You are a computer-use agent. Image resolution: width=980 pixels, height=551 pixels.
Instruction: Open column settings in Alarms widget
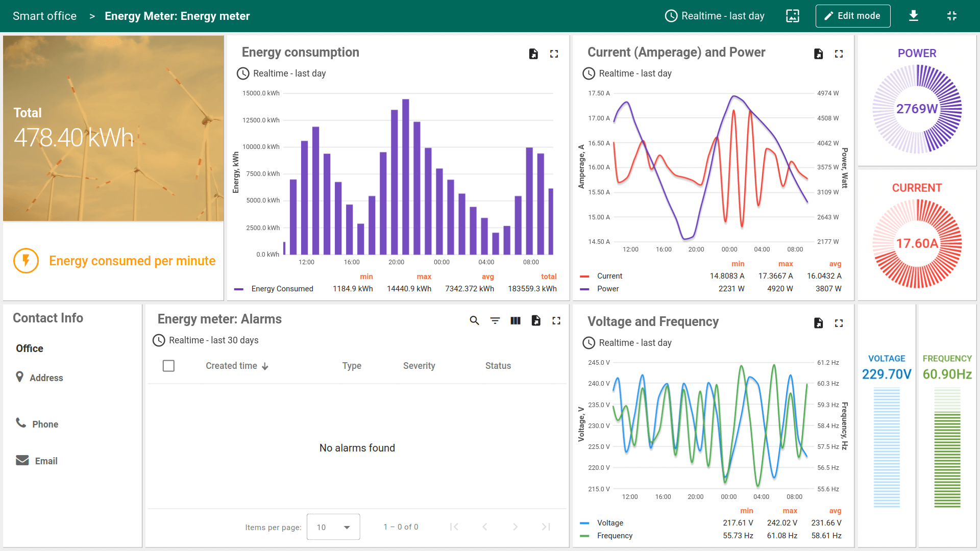(x=516, y=321)
